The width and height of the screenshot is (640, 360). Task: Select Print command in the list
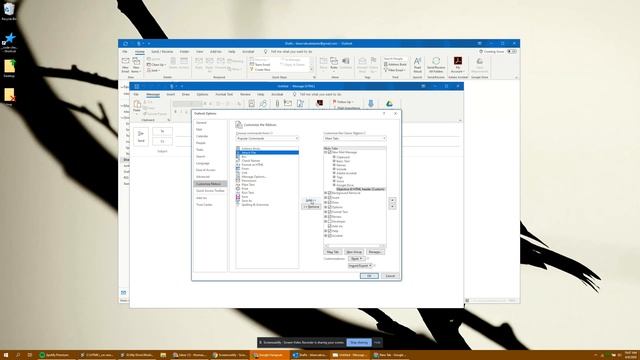click(x=267, y=189)
